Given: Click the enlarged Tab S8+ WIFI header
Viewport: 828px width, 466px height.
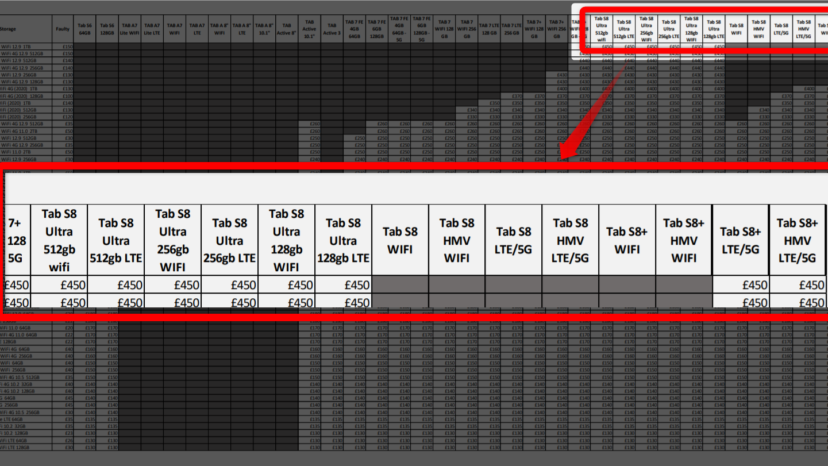Looking at the screenshot, I should tap(627, 240).
